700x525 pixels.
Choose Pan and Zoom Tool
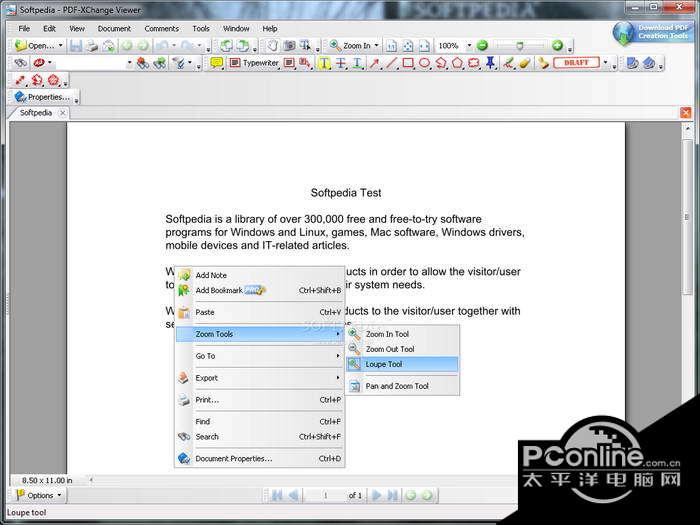point(402,386)
